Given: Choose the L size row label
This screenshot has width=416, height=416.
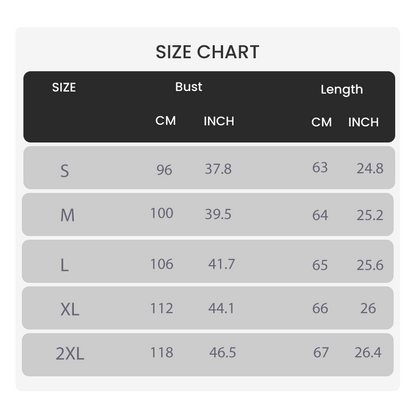Looking at the screenshot, I should point(64,265).
